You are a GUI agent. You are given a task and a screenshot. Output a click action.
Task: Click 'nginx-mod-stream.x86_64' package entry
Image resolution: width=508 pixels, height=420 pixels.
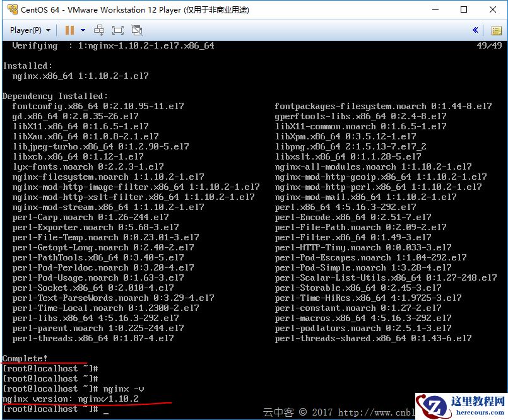point(108,207)
